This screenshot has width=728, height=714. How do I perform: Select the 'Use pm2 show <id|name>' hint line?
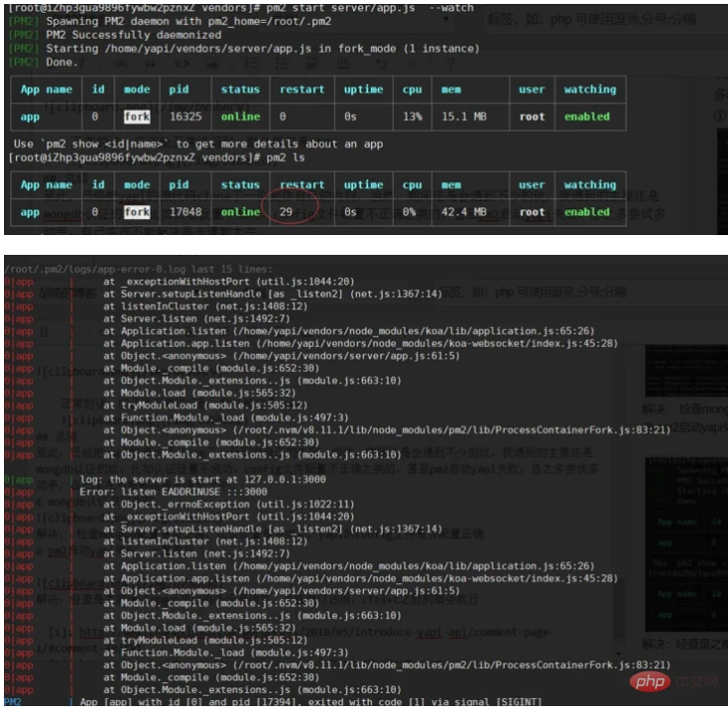pyautogui.click(x=198, y=144)
